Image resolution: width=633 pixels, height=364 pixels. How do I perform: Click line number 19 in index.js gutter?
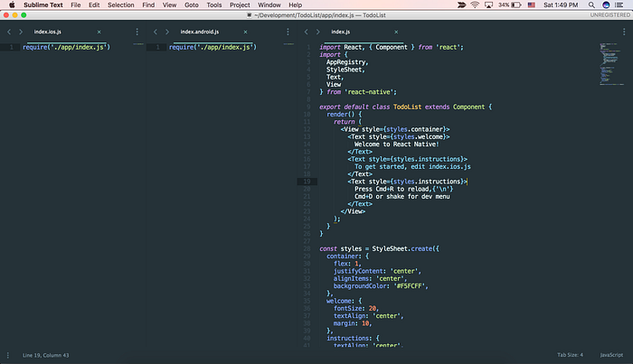(x=307, y=182)
